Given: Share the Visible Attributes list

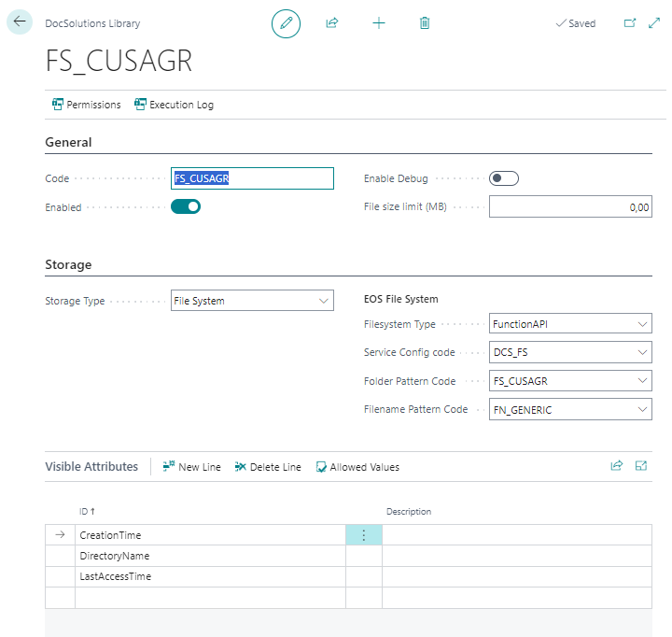Looking at the screenshot, I should click(x=616, y=466).
